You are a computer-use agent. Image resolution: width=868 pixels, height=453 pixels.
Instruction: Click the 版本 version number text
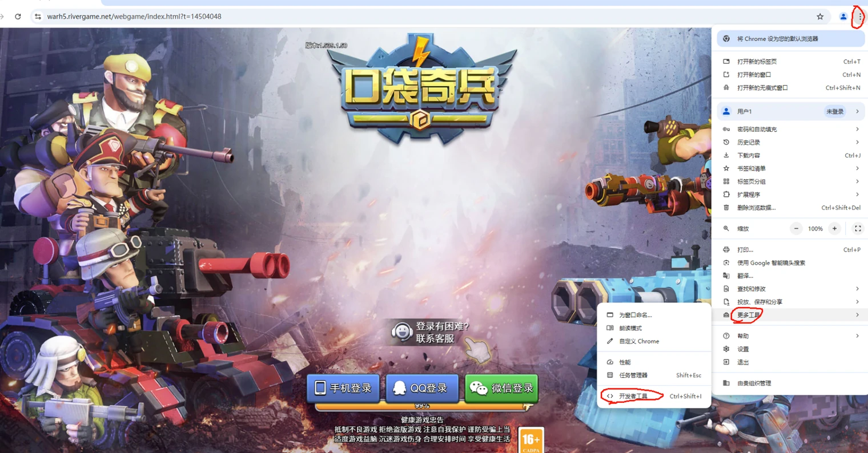pos(326,45)
